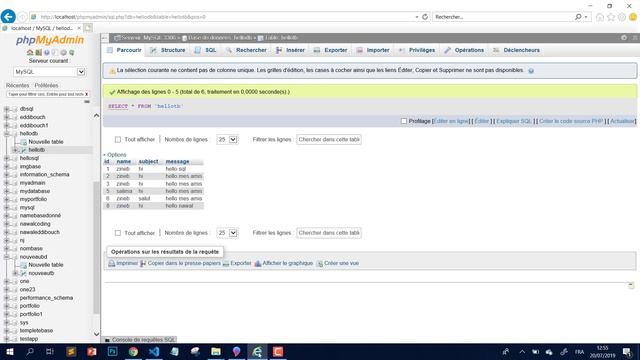
Task: Open page settings gear at top right
Action: tap(624, 38)
